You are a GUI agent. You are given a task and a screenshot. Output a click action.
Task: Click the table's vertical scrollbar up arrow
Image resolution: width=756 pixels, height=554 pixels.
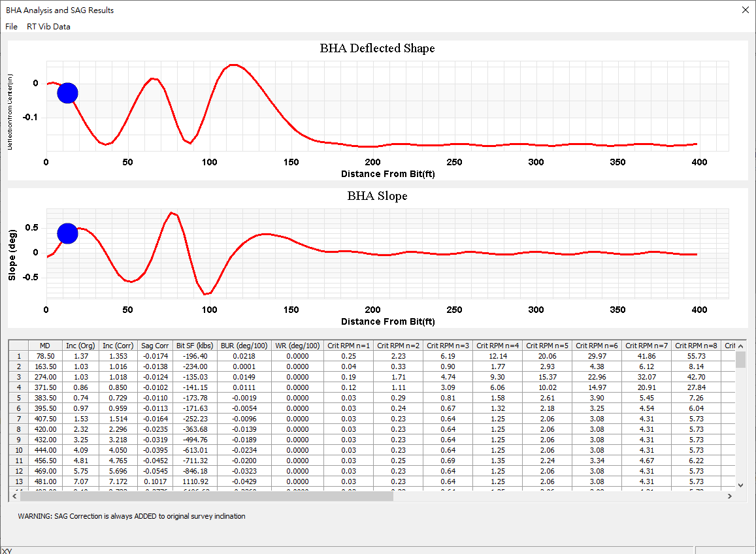740,345
